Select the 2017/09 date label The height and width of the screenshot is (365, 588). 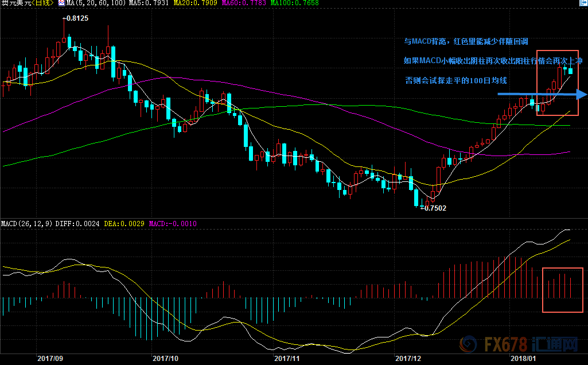50,358
